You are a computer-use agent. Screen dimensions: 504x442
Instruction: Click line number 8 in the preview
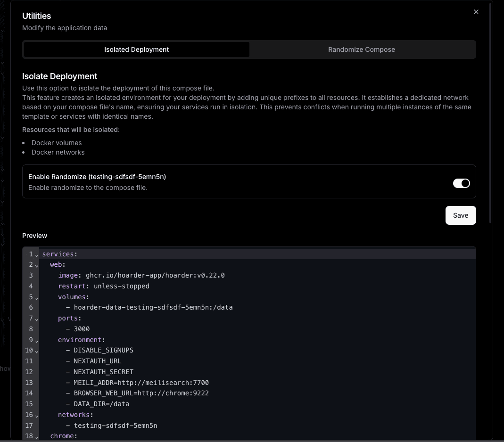(29, 329)
